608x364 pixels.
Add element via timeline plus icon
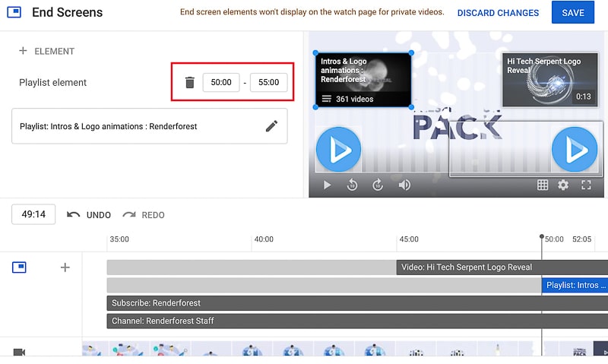[65, 267]
